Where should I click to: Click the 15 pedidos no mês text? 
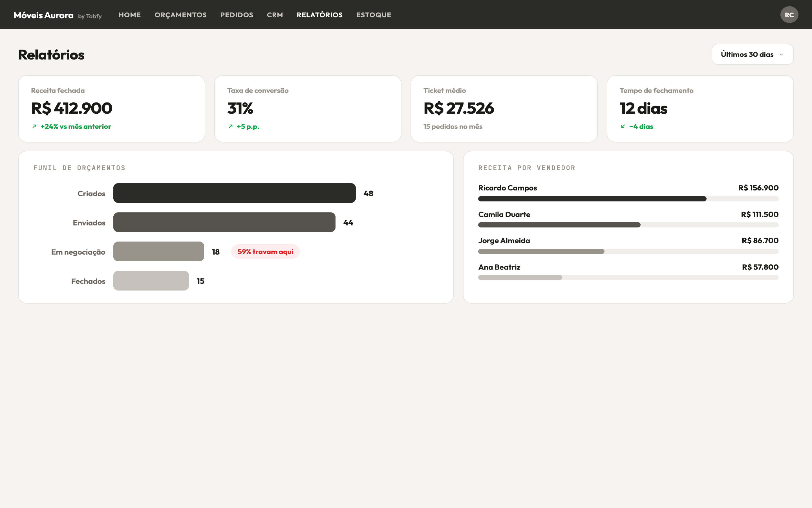coord(453,126)
